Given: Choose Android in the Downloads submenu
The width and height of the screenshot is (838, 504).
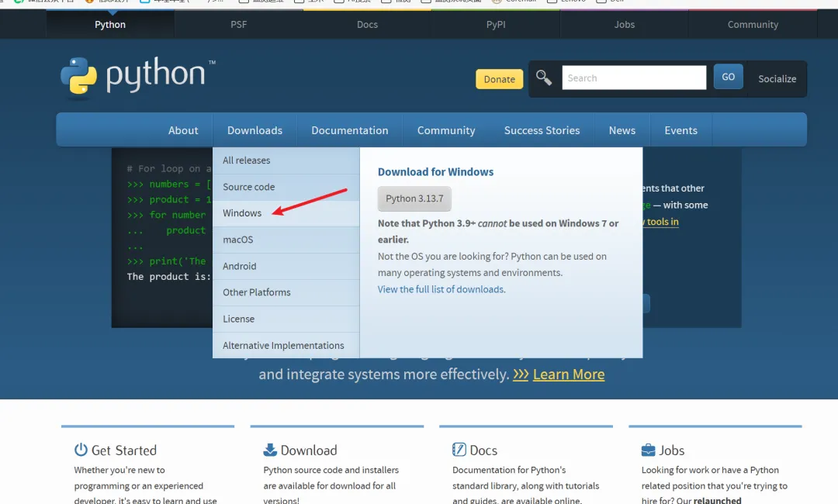Looking at the screenshot, I should pyautogui.click(x=286, y=266).
